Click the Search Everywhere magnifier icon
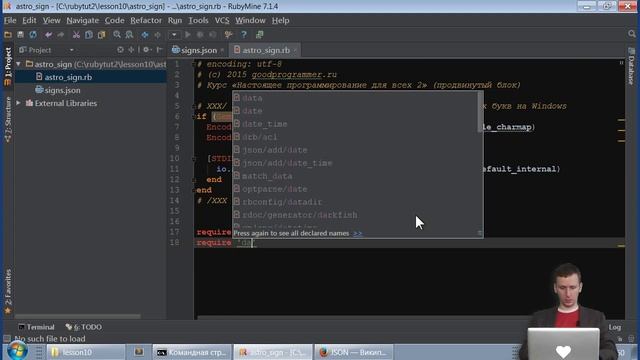The image size is (640, 360). pyautogui.click(x=632, y=34)
